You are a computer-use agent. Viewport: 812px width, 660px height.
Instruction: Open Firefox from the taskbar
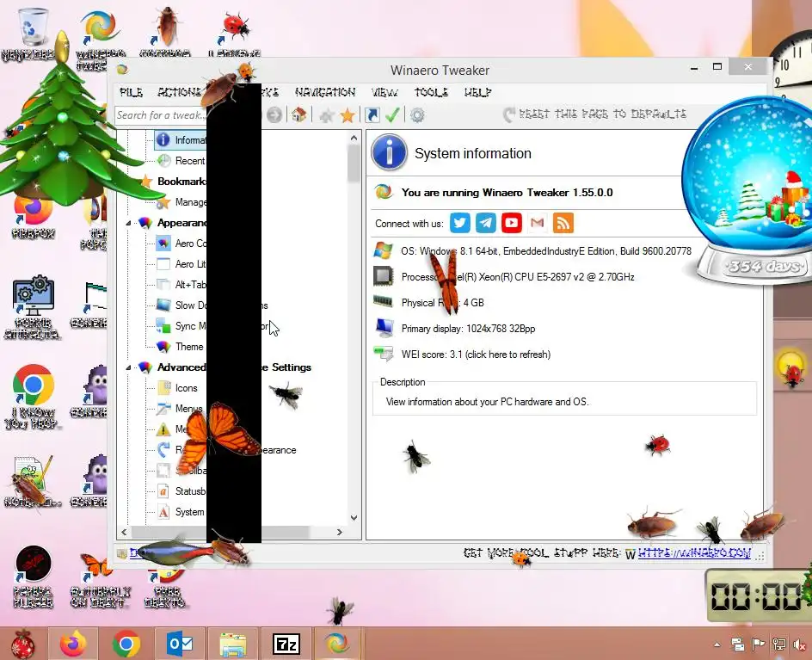tap(73, 644)
